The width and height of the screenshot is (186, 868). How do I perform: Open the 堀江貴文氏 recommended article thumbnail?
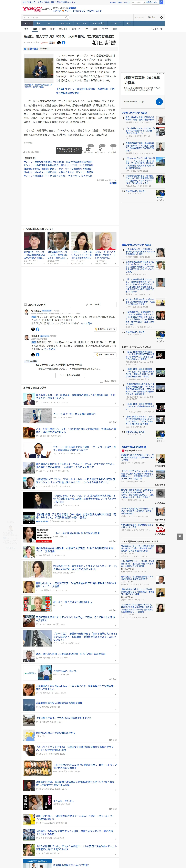(34, 241)
